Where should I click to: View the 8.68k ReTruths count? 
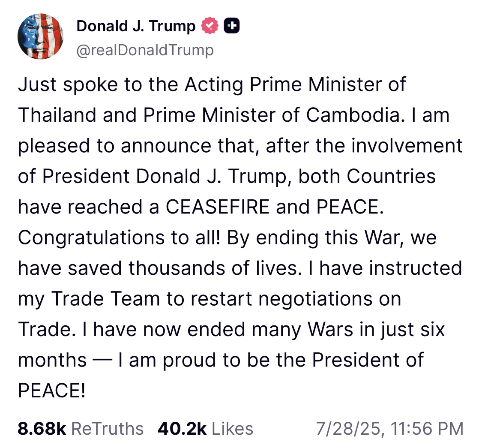coord(42,429)
